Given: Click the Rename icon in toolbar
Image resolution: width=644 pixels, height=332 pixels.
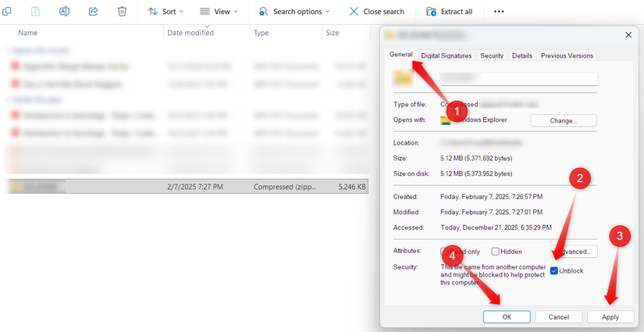Looking at the screenshot, I should click(65, 12).
